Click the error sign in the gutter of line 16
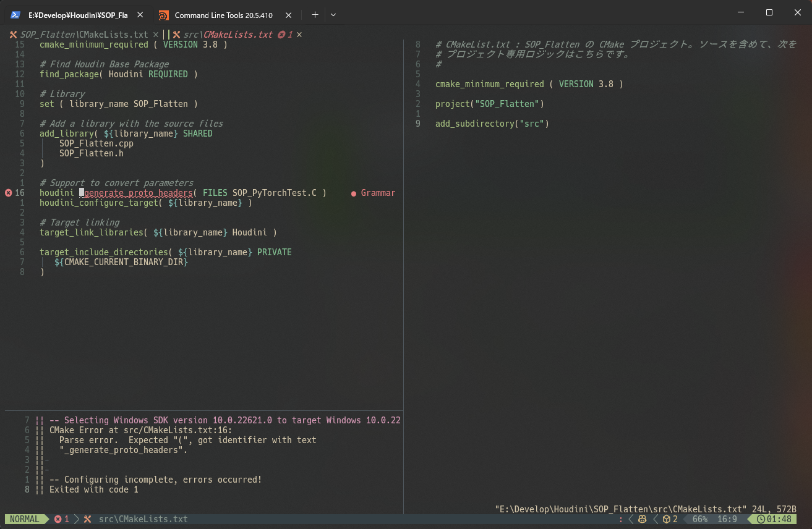812x529 pixels. (x=8, y=193)
